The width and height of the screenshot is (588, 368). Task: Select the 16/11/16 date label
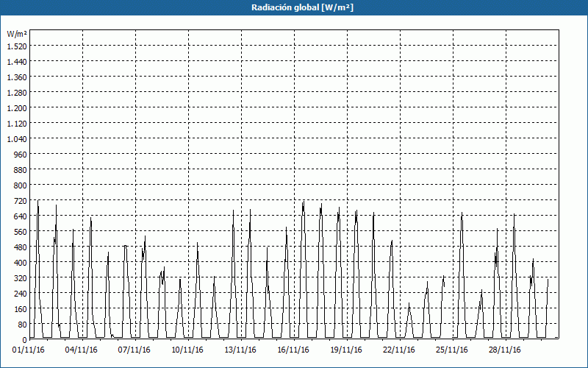293,350
